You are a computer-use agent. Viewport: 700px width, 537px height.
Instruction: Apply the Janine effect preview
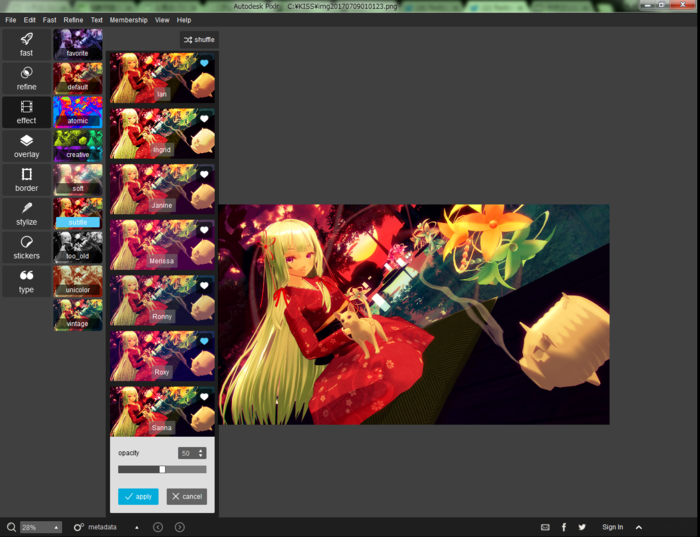(162, 189)
